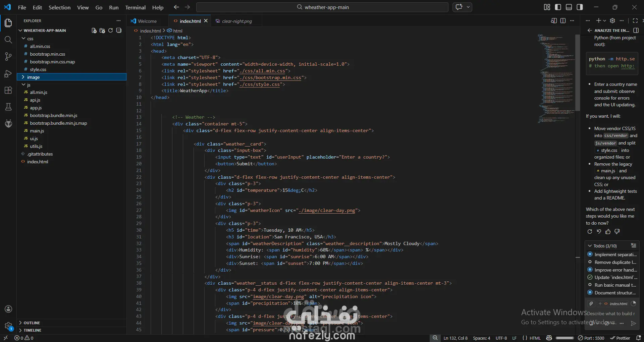Click the title bar search box
This screenshot has height=342, width=644.
(322, 7)
